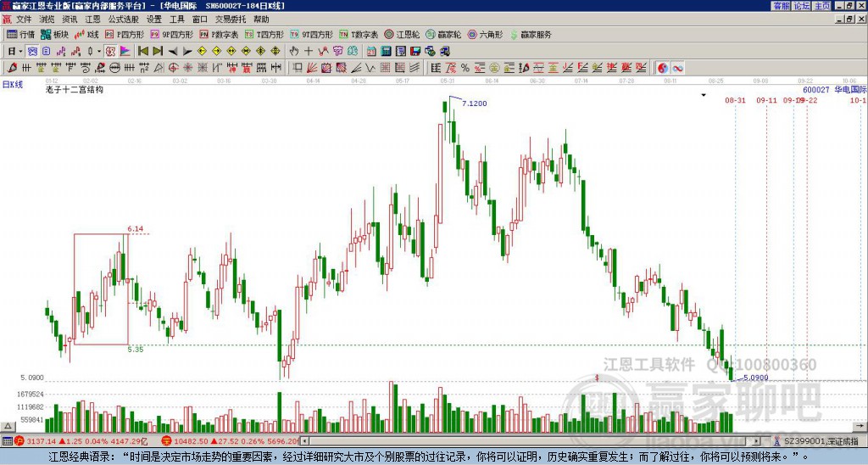Toggle the 权 adjustment button
The height and width of the screenshot is (465, 868).
(x=110, y=52)
